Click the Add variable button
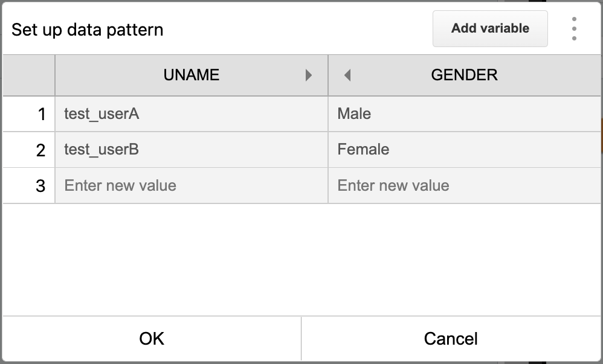Viewport: 603px width, 364px height. click(490, 28)
